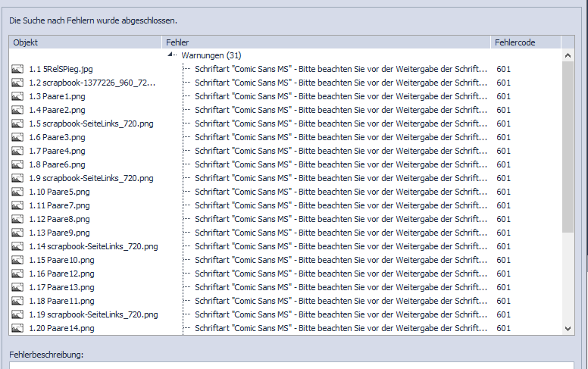
Task: Select the 1.5 scrapbook-SeiteLinks_720.png row
Action: tap(91, 124)
